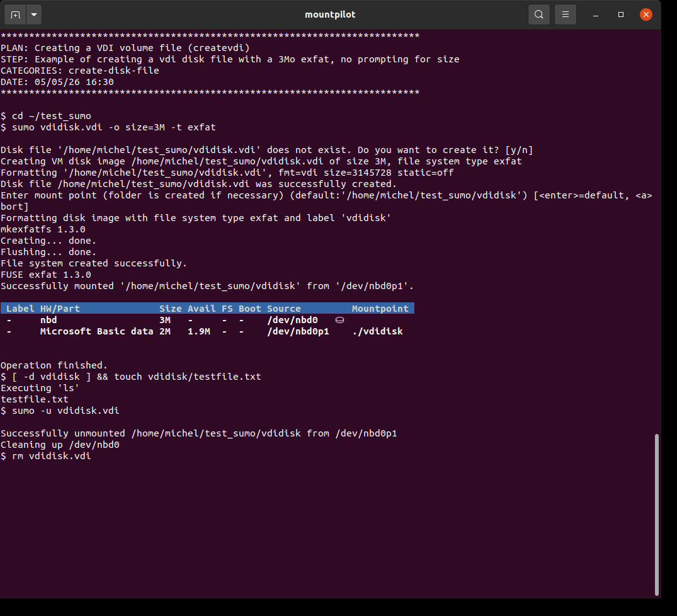
Task: Click the 'DATE: 05/05/26 16:30' line
Action: pos(57,82)
